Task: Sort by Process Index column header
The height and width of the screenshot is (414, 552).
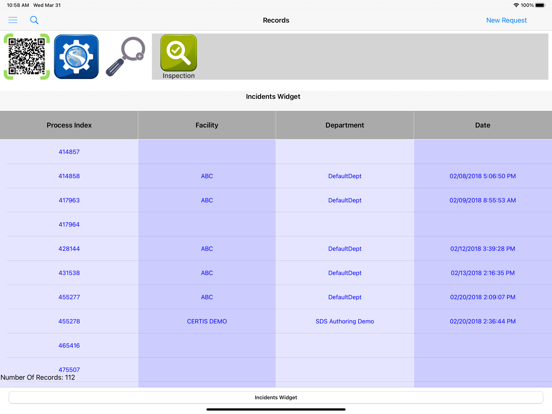Action: click(69, 125)
